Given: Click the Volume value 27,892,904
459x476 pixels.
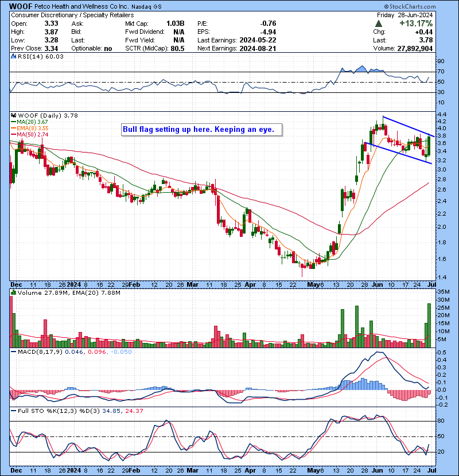Looking at the screenshot, I should [415, 48].
